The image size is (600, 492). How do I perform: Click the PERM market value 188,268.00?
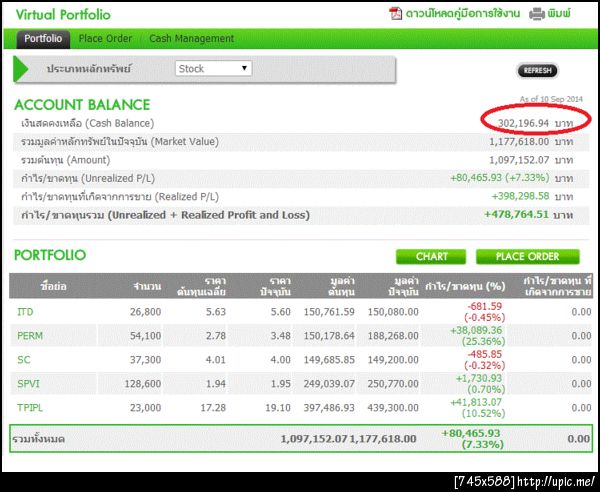393,336
